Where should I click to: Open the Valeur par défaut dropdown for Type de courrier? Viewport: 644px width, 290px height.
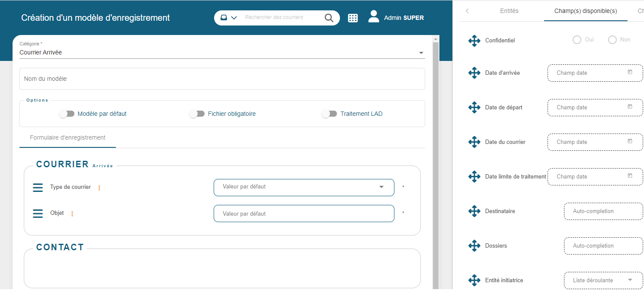381,187
